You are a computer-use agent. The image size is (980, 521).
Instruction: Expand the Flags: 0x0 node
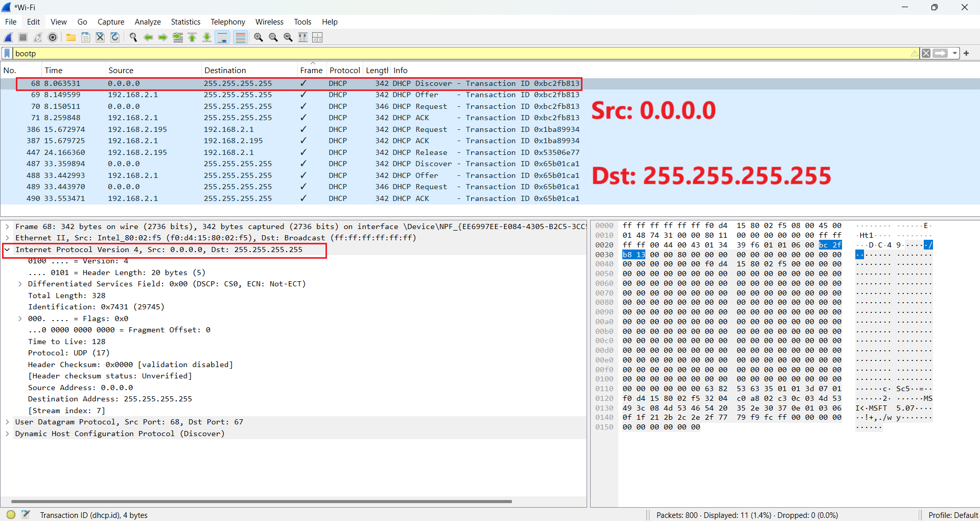click(x=20, y=319)
